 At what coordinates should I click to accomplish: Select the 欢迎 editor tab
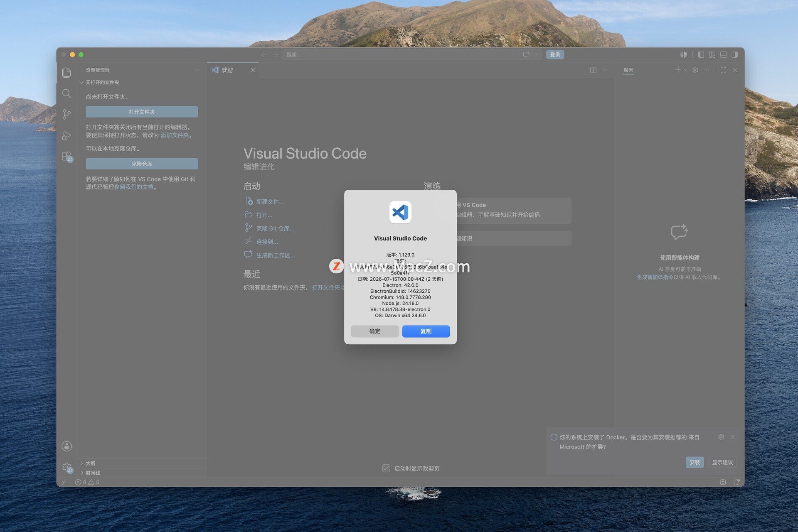tap(233, 70)
